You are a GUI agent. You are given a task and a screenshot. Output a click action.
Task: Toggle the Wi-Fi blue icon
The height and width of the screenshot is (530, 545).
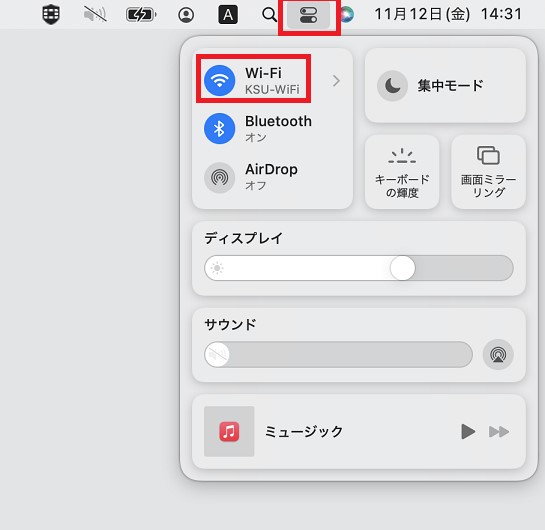click(219, 81)
